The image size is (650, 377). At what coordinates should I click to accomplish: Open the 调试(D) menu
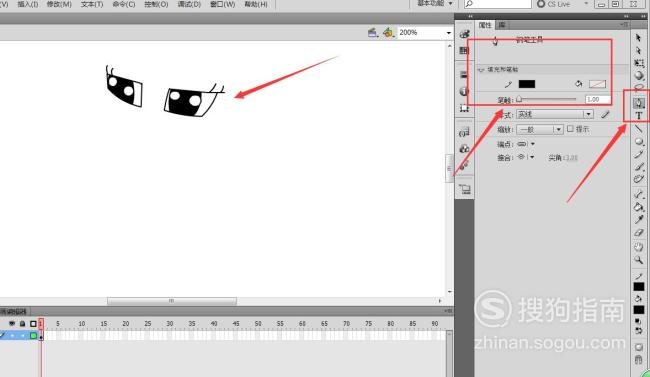coord(189,4)
